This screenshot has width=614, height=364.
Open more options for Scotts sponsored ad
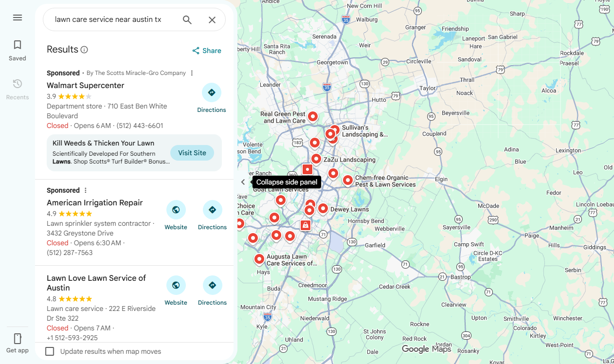click(x=192, y=73)
